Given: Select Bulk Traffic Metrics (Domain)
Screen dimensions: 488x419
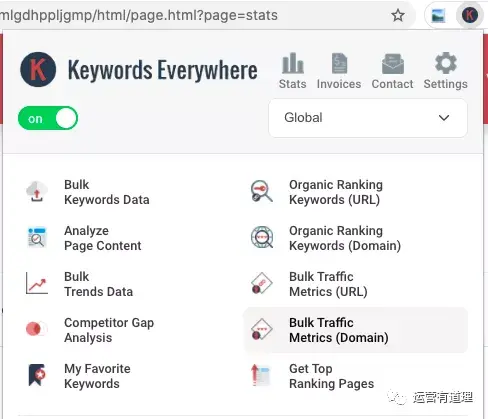Looking at the screenshot, I should 356,330.
